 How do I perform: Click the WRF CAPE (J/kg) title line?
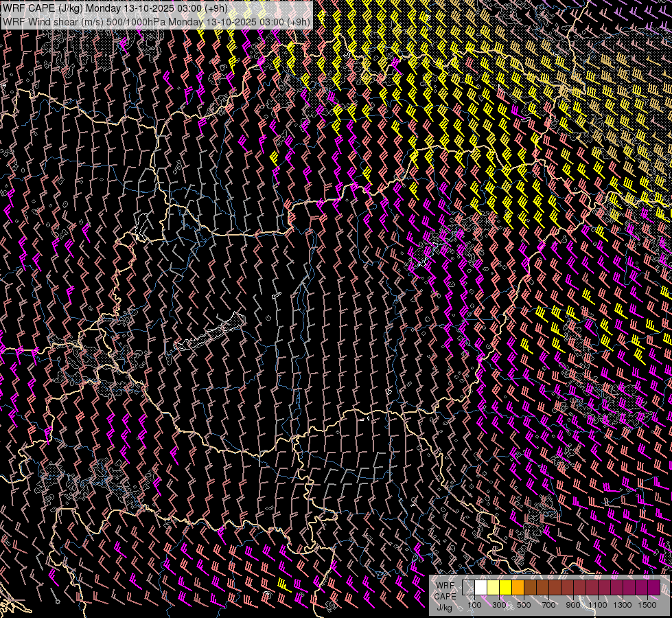click(115, 8)
